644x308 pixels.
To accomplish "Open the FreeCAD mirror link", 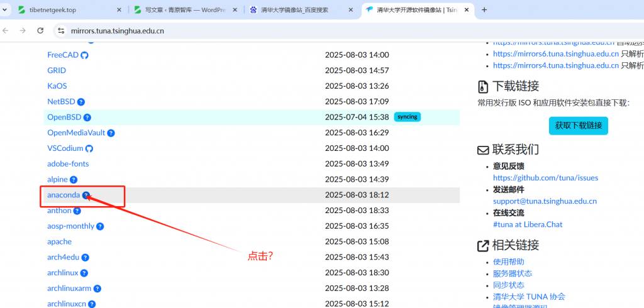I will tap(63, 55).
